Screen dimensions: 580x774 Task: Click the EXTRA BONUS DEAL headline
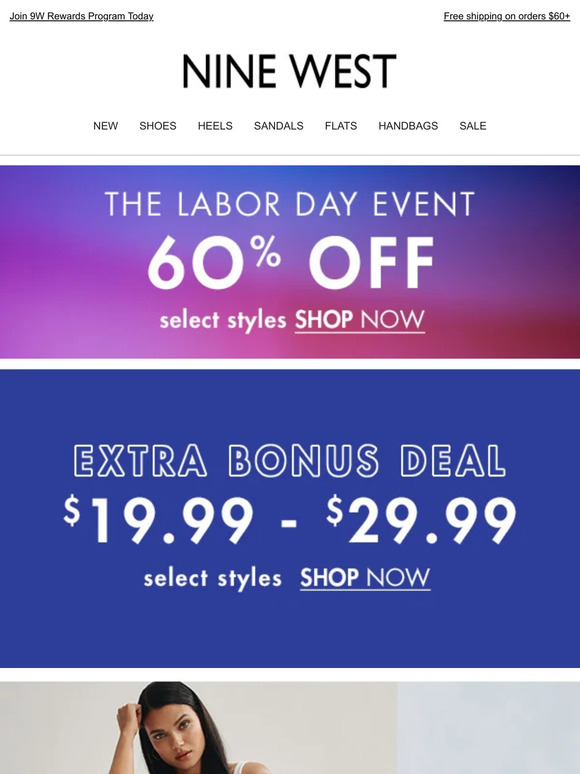[x=290, y=461]
